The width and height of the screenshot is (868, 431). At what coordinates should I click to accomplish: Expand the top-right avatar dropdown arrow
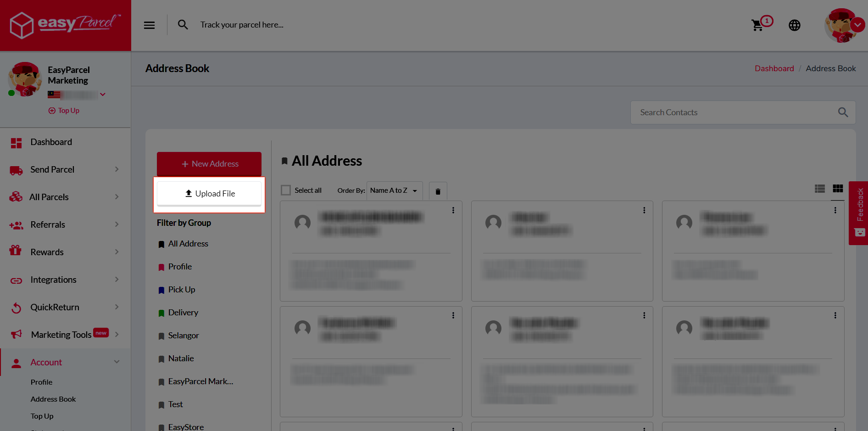857,25
